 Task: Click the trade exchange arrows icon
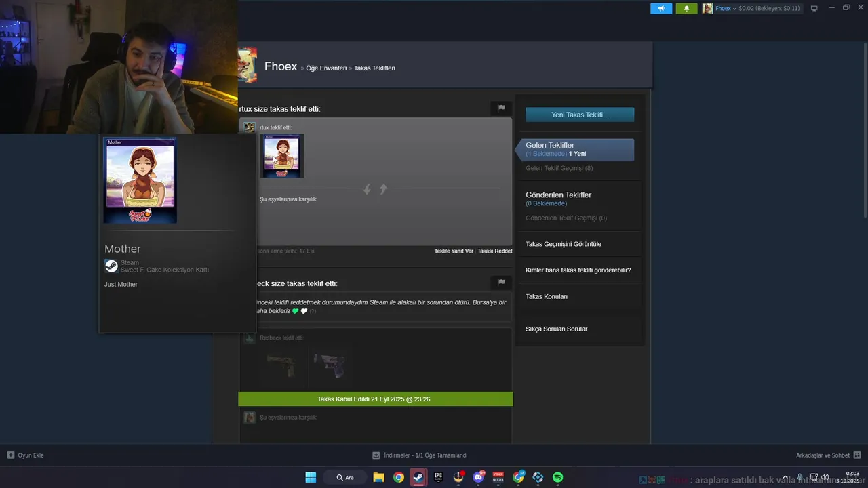(375, 189)
